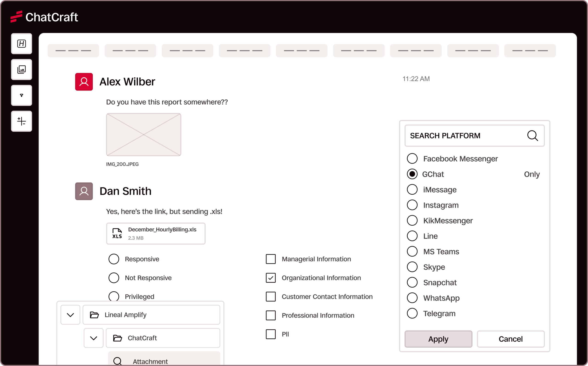Click the Only link next to GChat
Screen dimensions: 588x366
(x=532, y=174)
